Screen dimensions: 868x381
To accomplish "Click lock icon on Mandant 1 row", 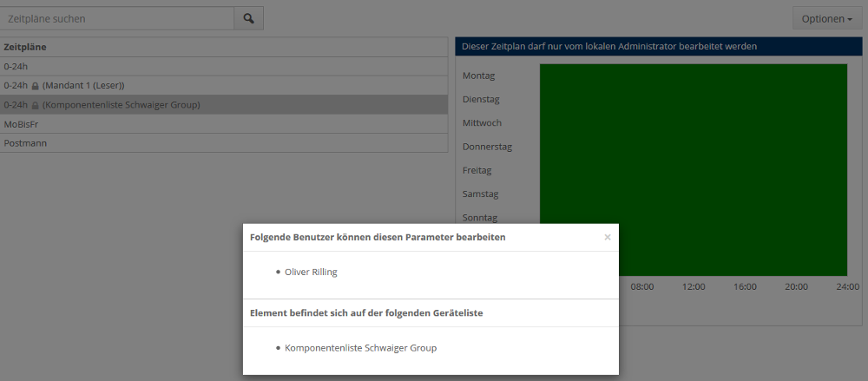I will [36, 86].
